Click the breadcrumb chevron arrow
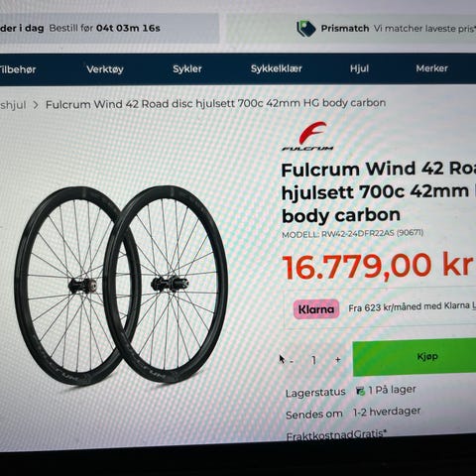The width and height of the screenshot is (476, 476). click(36, 105)
